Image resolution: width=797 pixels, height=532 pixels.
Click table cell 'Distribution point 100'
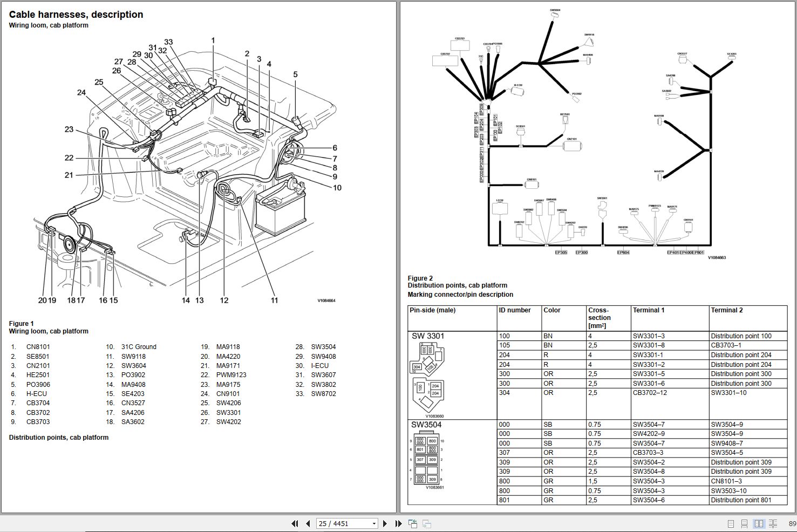tap(741, 336)
